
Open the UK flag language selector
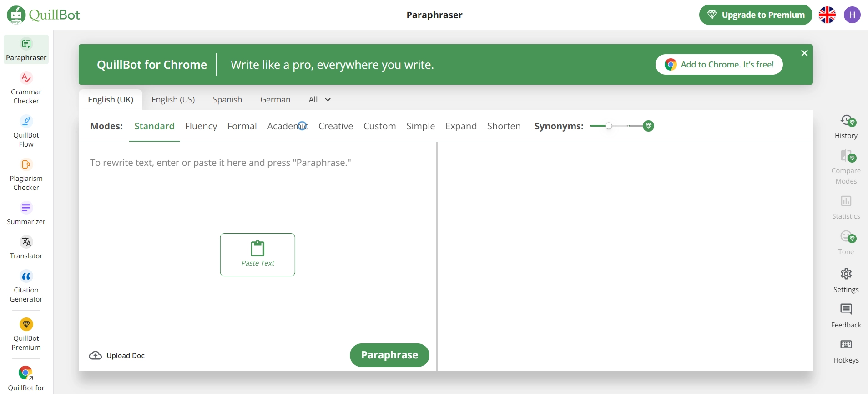click(827, 15)
